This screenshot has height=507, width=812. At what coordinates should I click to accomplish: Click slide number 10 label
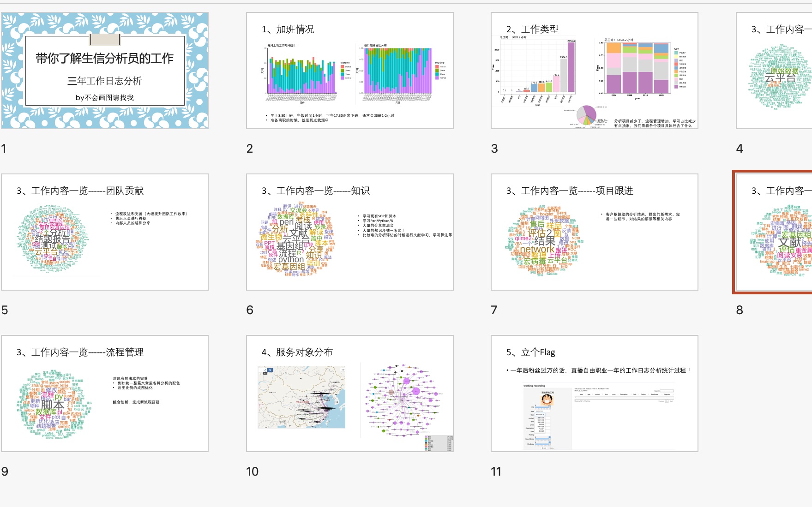(x=252, y=471)
